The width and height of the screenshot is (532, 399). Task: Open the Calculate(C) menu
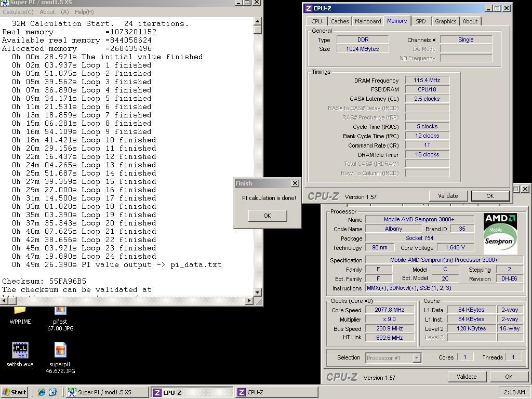(x=18, y=12)
